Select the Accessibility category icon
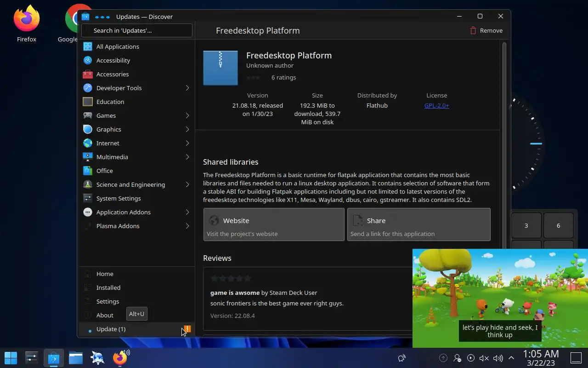588x368 pixels. (x=88, y=60)
